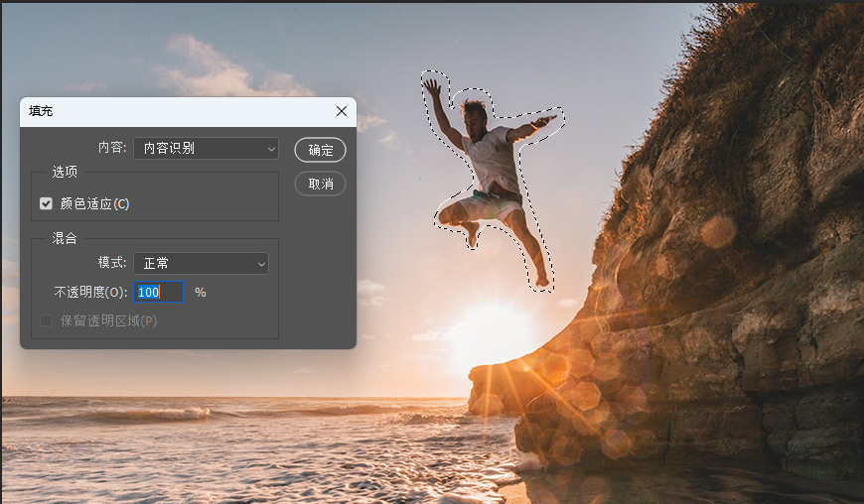Viewport: 864px width, 504px height.
Task: Click the 确定 button
Action: coord(320,150)
